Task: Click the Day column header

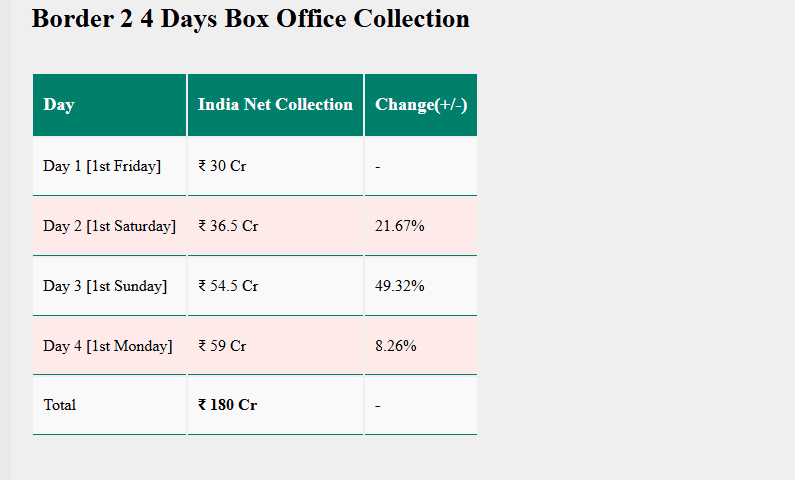Action: pos(59,105)
